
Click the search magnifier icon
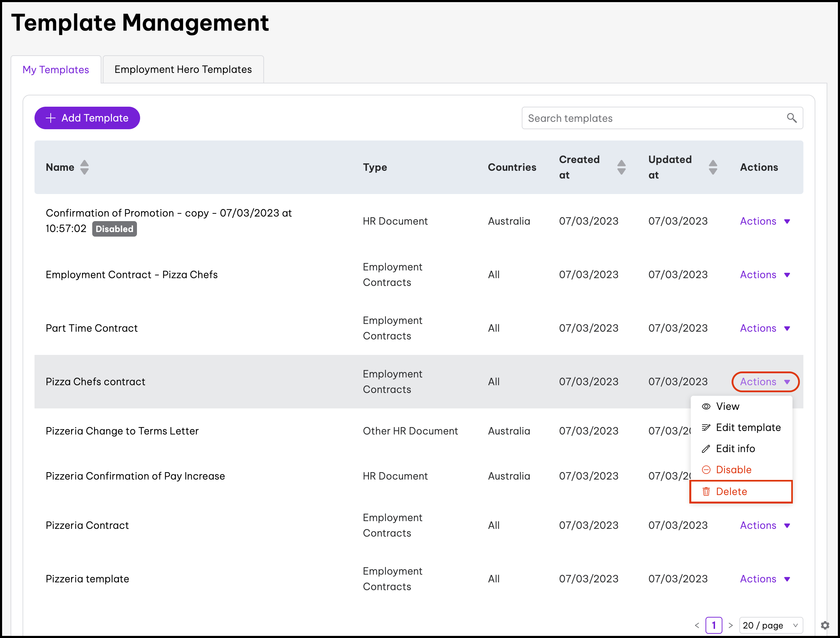pos(791,118)
